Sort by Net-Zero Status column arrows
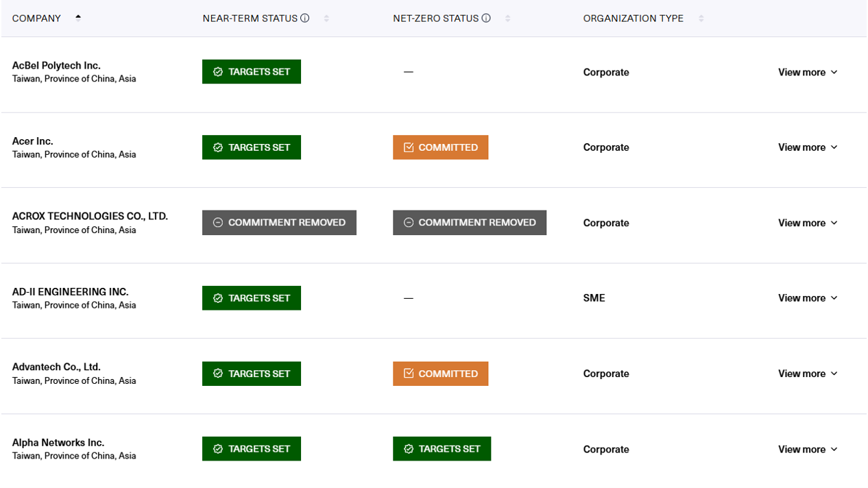Viewport: 868px width, 488px height. pyautogui.click(x=507, y=19)
